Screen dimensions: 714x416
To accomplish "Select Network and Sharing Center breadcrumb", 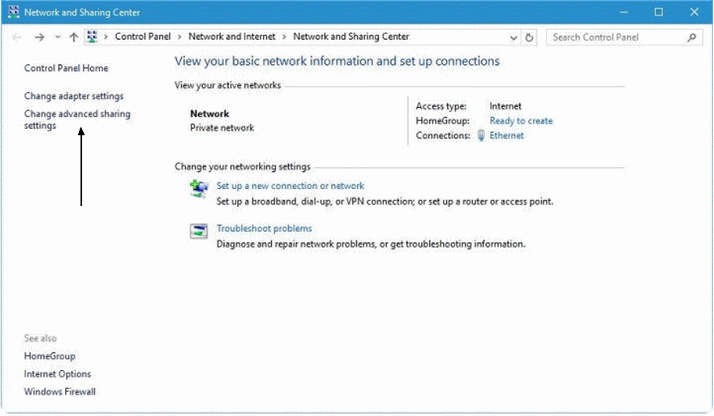I will tap(351, 36).
